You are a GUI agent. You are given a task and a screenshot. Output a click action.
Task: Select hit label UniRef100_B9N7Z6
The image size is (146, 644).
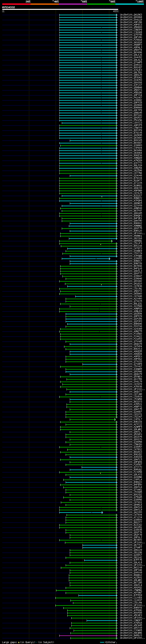click(131, 263)
